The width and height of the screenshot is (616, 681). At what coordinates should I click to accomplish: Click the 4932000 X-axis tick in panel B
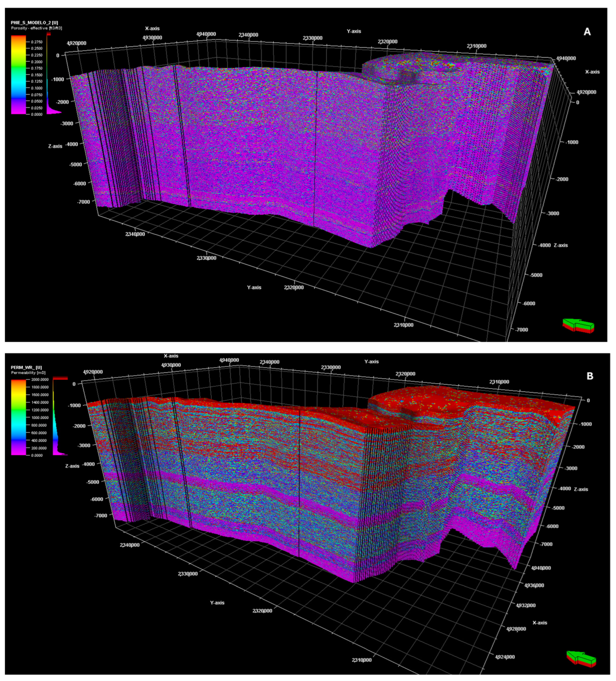tap(526, 605)
